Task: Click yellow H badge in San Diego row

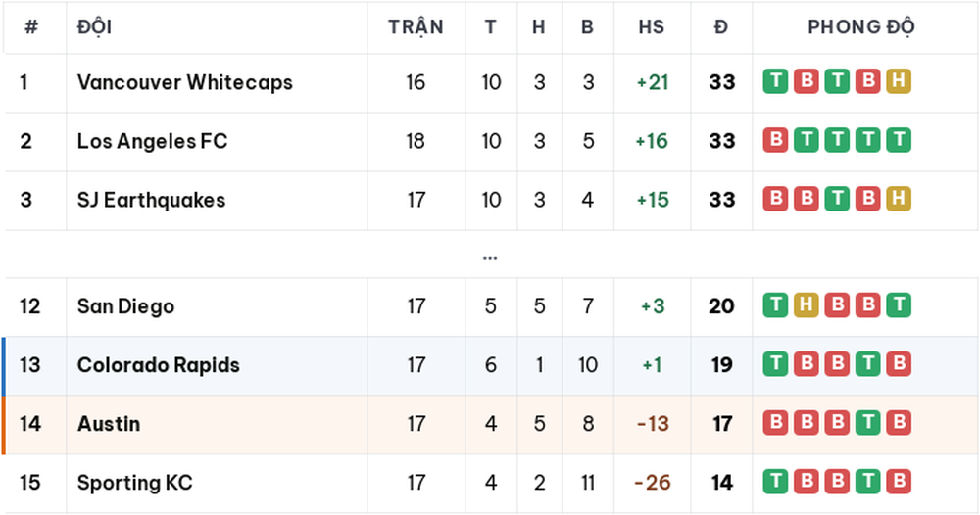Action: click(806, 304)
